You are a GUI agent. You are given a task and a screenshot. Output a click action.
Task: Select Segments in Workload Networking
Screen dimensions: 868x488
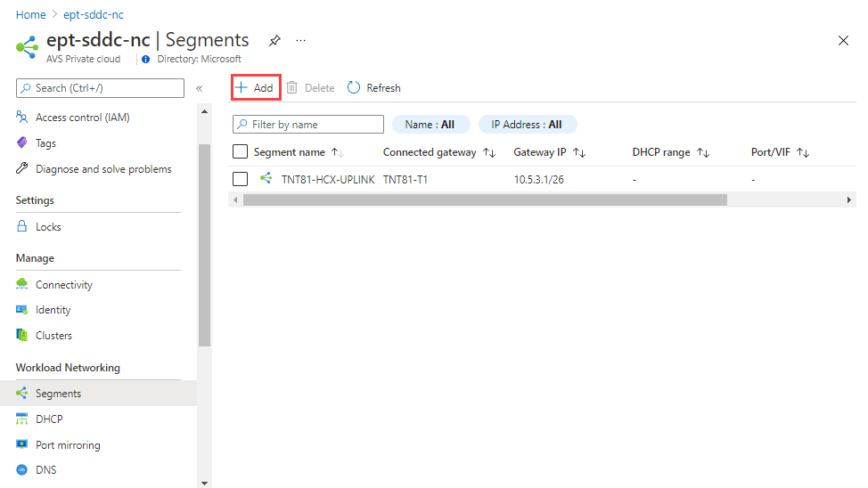[x=99, y=394]
